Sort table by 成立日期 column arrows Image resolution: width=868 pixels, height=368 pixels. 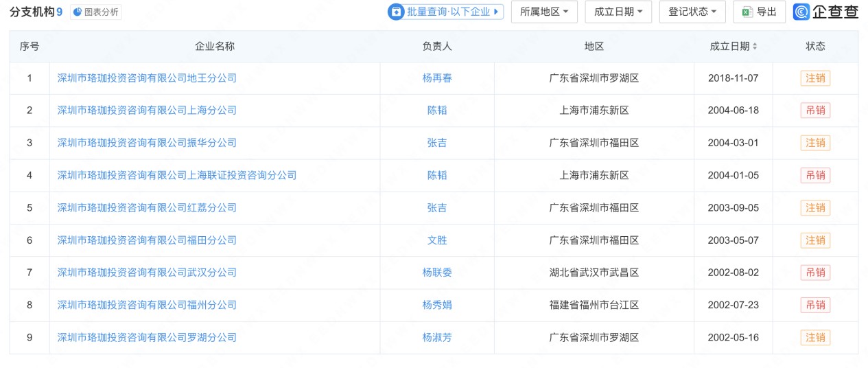[755, 46]
